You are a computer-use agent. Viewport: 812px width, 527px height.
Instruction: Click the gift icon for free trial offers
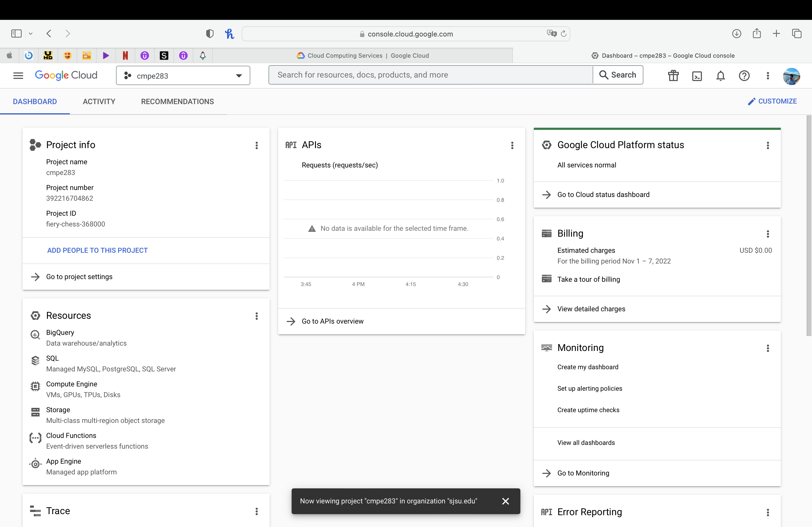(x=673, y=76)
